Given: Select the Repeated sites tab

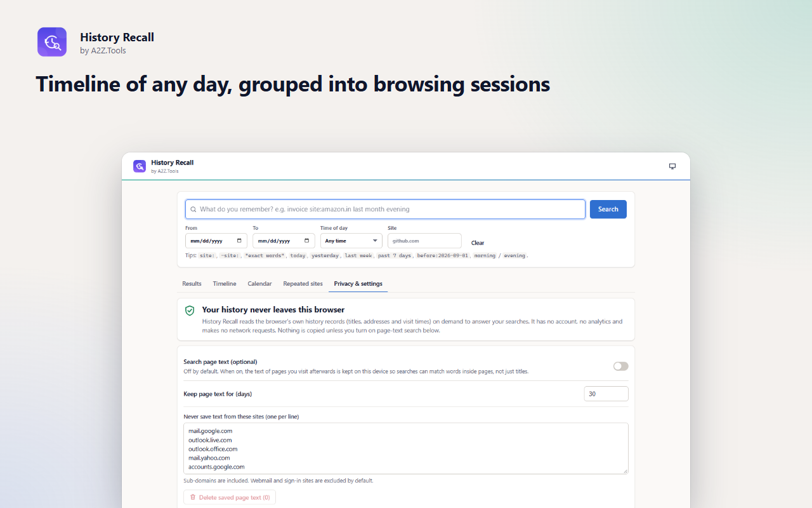Looking at the screenshot, I should coord(303,284).
